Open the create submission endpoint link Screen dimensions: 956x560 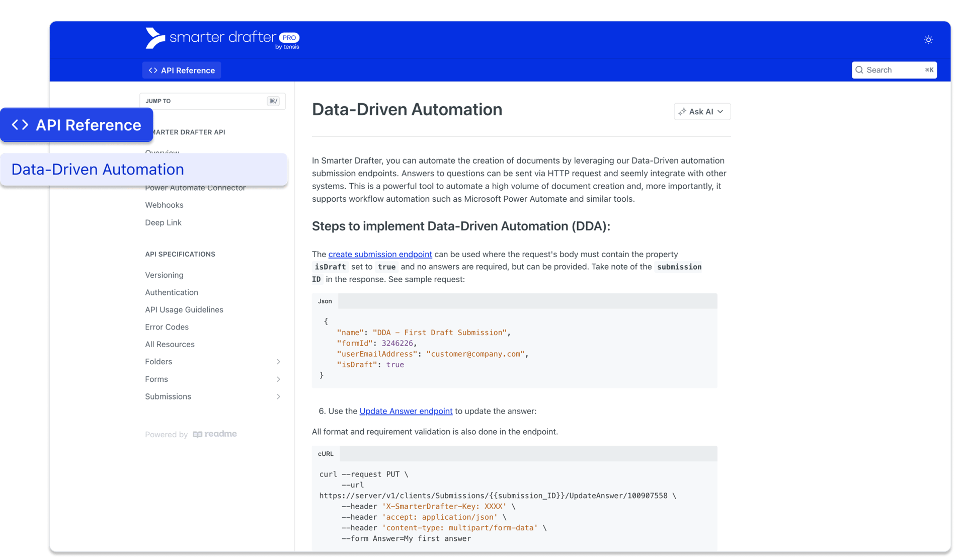click(x=380, y=254)
